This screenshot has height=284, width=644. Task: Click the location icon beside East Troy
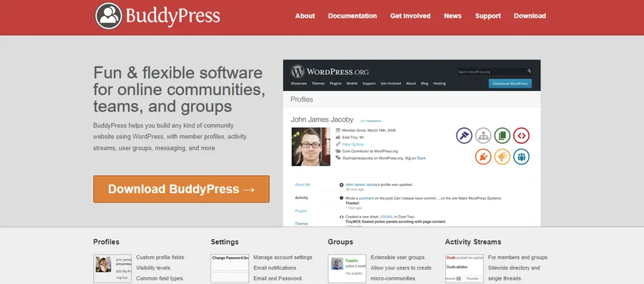338,137
